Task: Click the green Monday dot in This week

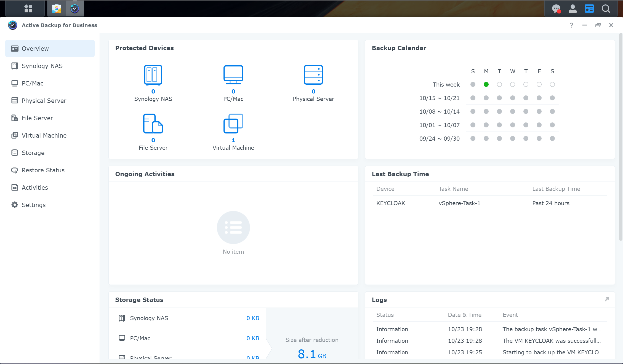Action: [x=486, y=84]
